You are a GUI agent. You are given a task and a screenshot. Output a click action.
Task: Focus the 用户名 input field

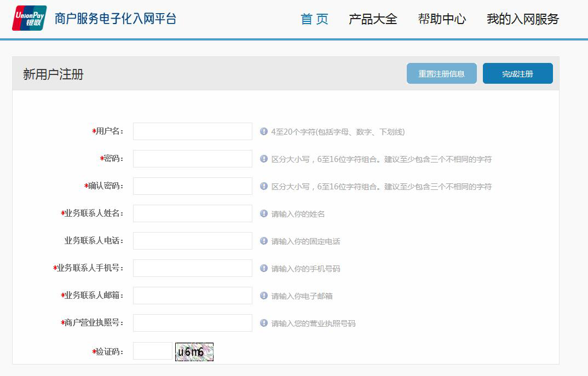tap(192, 131)
